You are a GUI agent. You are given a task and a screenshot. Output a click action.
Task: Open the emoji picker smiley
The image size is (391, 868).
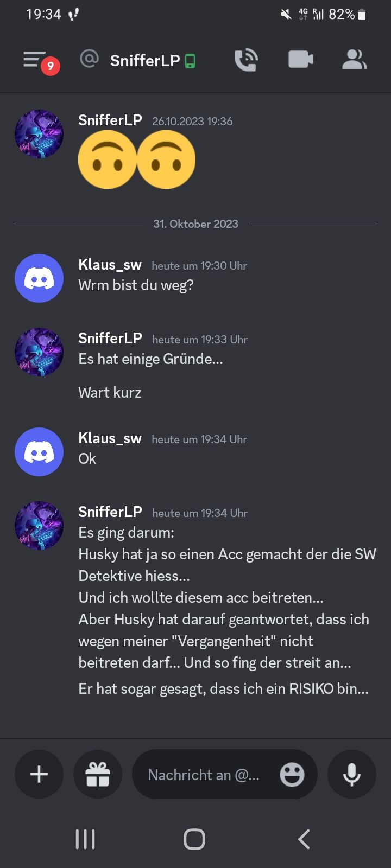click(292, 774)
